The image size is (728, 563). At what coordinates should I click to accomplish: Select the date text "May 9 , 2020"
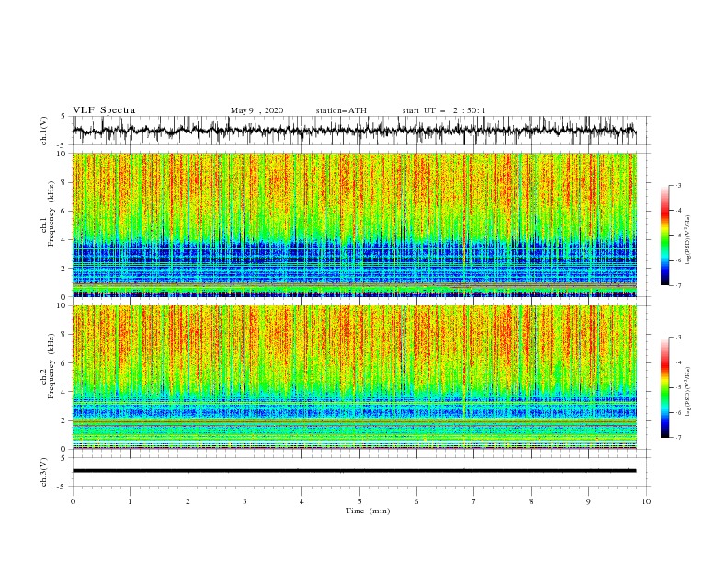point(256,110)
